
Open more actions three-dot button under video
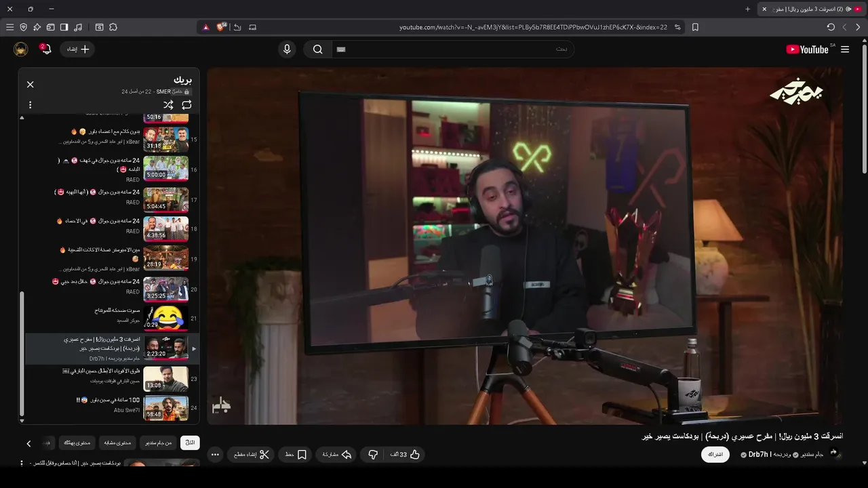coord(215,455)
